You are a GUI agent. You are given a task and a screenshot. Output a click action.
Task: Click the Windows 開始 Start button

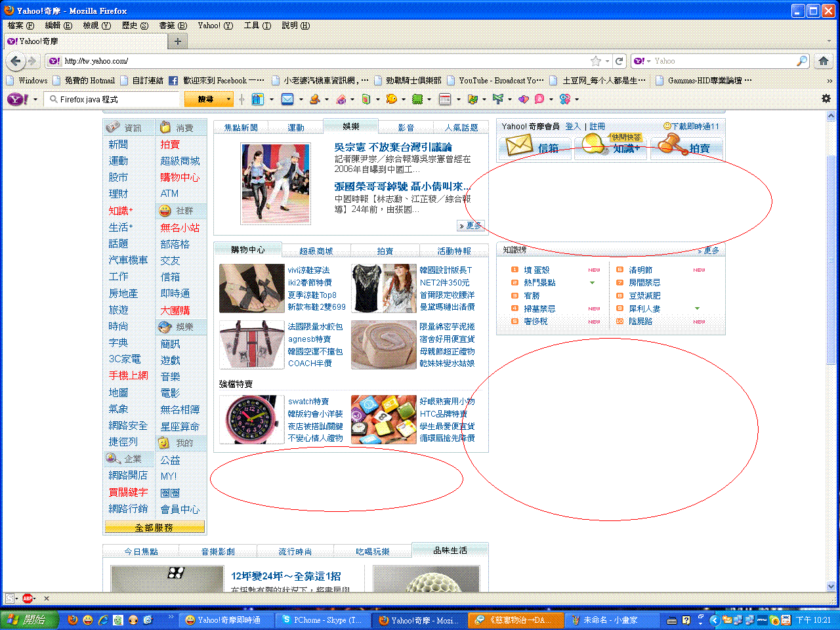(x=30, y=619)
